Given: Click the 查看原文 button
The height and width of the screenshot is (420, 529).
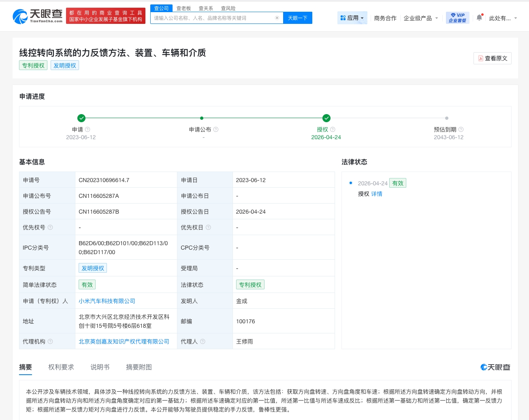Looking at the screenshot, I should pyautogui.click(x=493, y=58).
